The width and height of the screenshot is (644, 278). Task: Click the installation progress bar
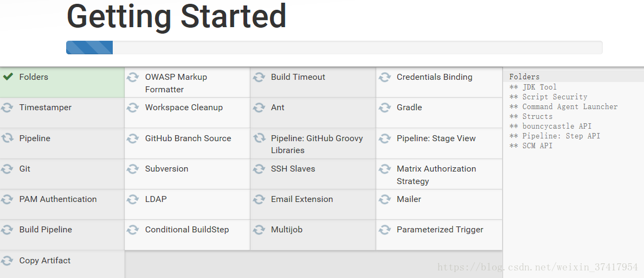(334, 47)
